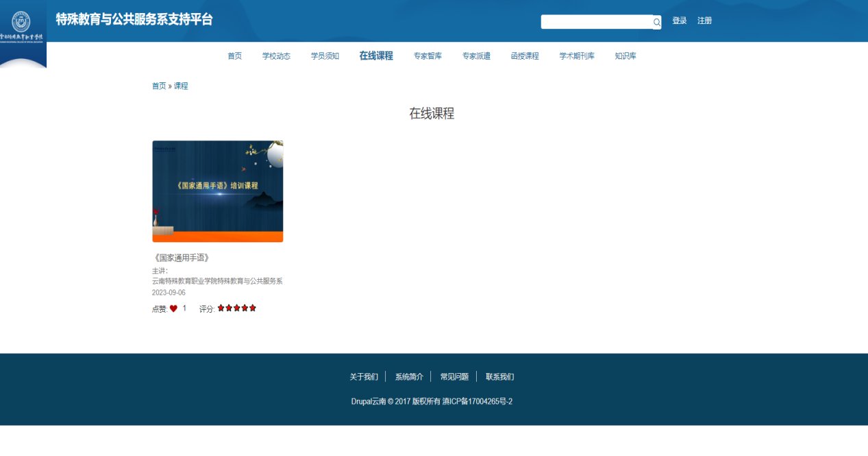
Task: Open 函授课程 navigation item
Action: (525, 56)
